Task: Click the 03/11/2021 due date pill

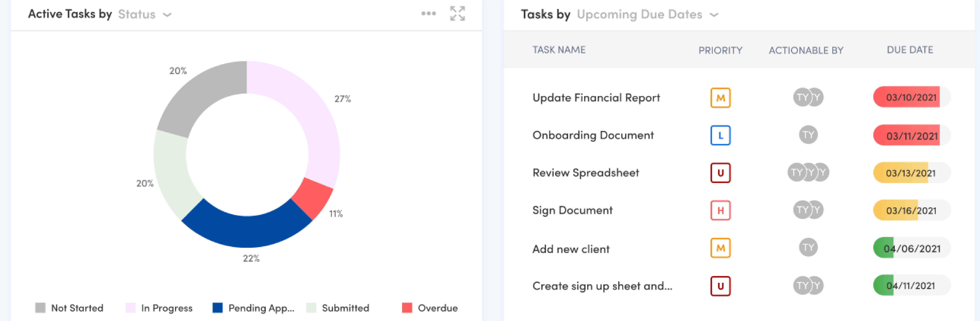Action: tap(912, 135)
